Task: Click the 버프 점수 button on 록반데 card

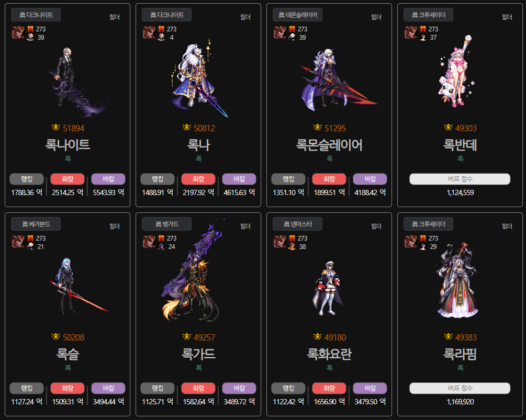Action: tap(460, 179)
